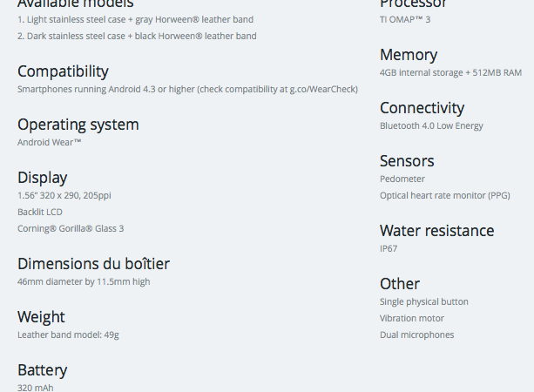Click the g.co/WearCheck compatibility text
Screen dimensions: 534x392
(x=323, y=89)
